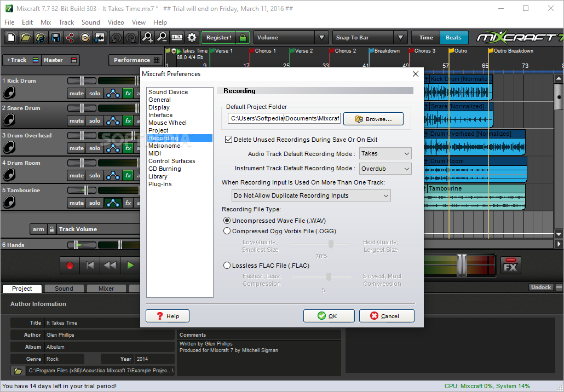Adjust the Kick Drum track pan slider
564x392 pixels.
[x=82, y=80]
